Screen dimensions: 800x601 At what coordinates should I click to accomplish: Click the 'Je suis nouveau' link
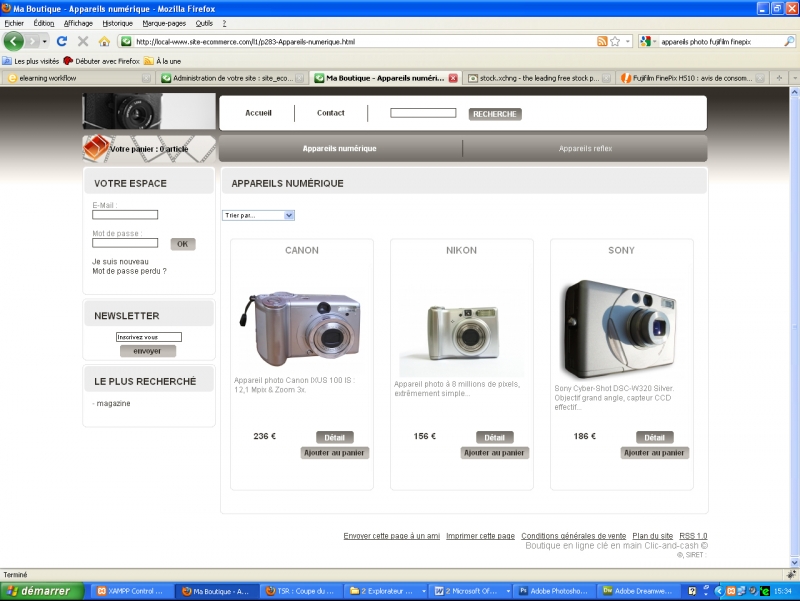[120, 262]
